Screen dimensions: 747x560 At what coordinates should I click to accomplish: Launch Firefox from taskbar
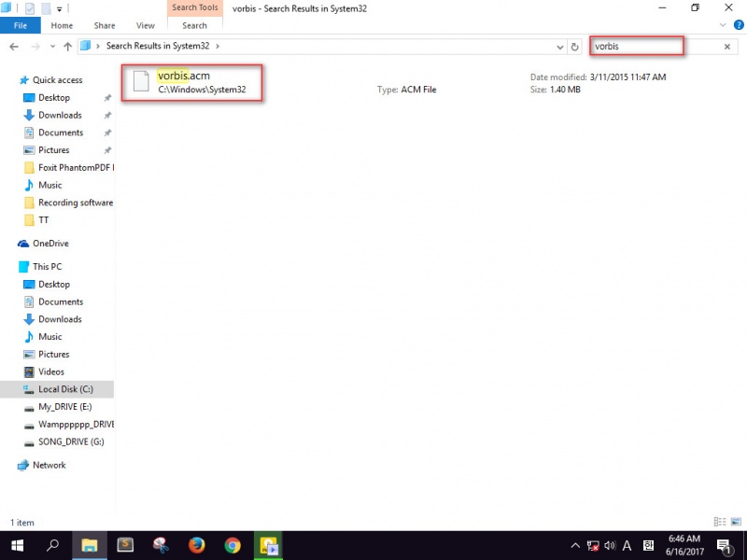coord(196,546)
